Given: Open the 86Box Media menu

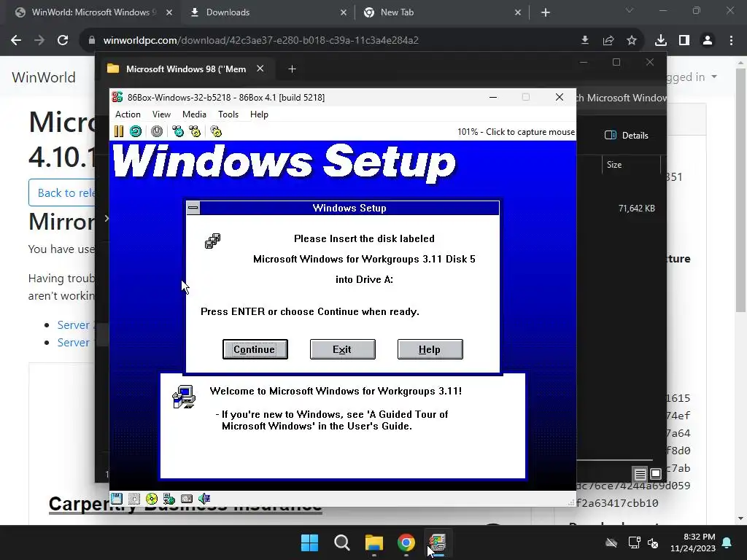Looking at the screenshot, I should (x=194, y=114).
